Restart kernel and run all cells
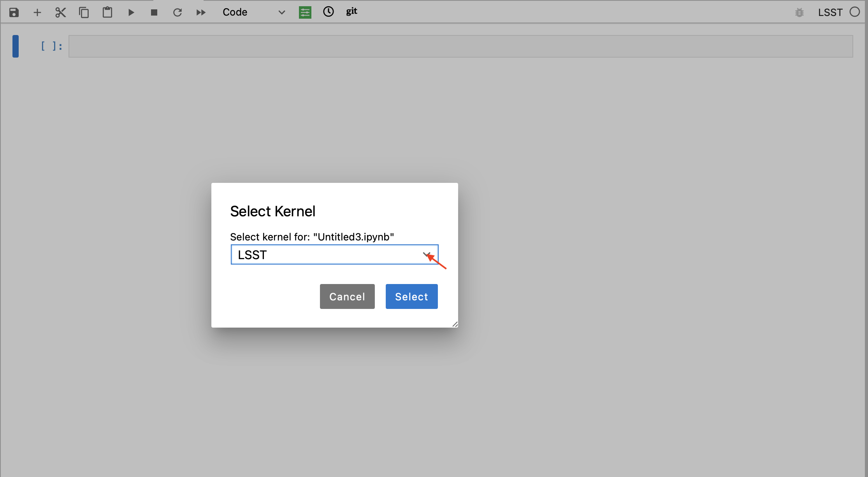 [x=201, y=12]
